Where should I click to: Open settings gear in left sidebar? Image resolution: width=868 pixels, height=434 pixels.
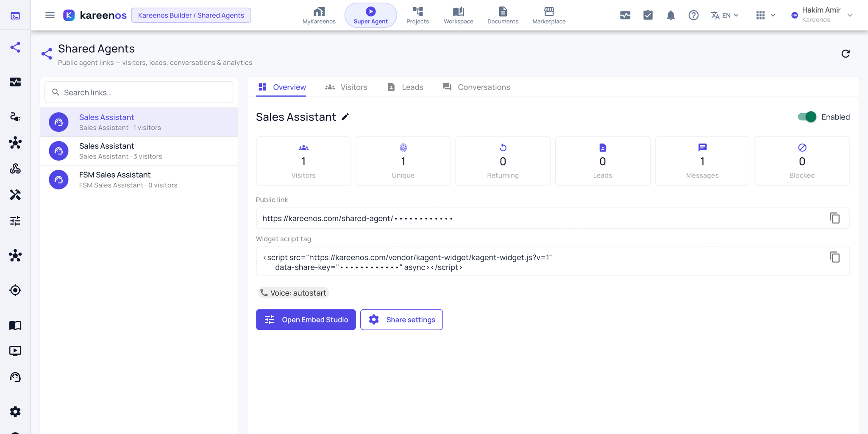pyautogui.click(x=15, y=412)
